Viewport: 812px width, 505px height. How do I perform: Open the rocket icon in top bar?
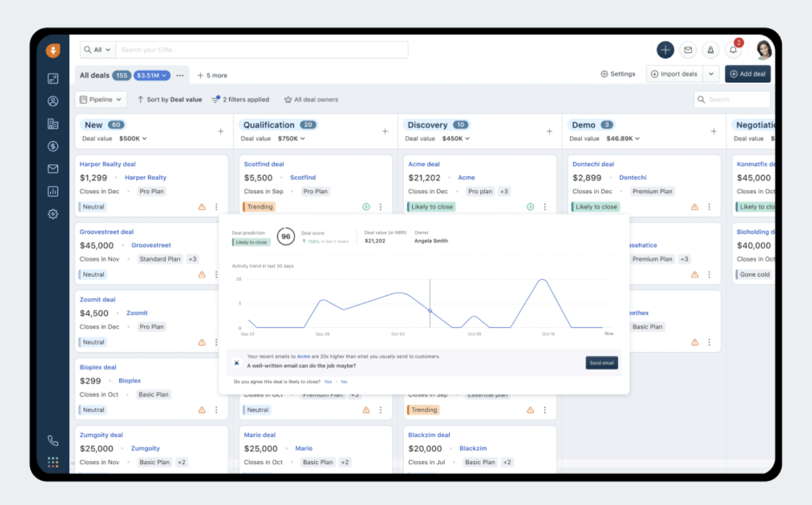click(710, 50)
